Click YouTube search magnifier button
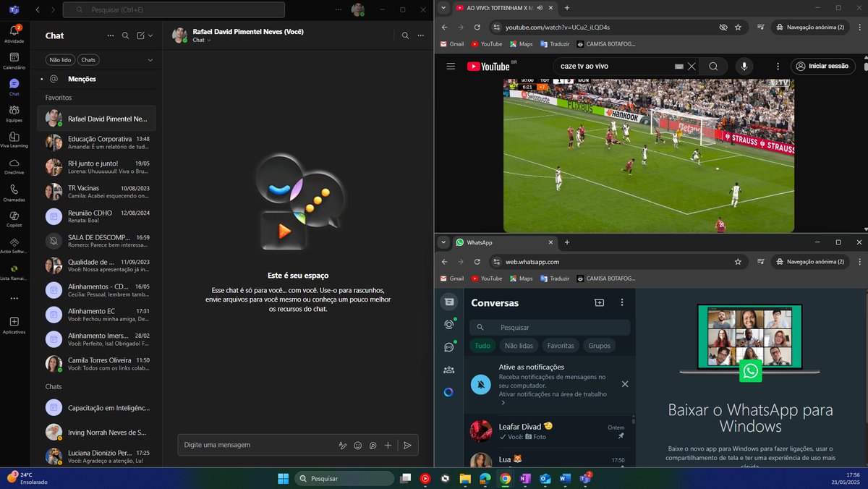The height and width of the screenshot is (489, 868). [713, 66]
